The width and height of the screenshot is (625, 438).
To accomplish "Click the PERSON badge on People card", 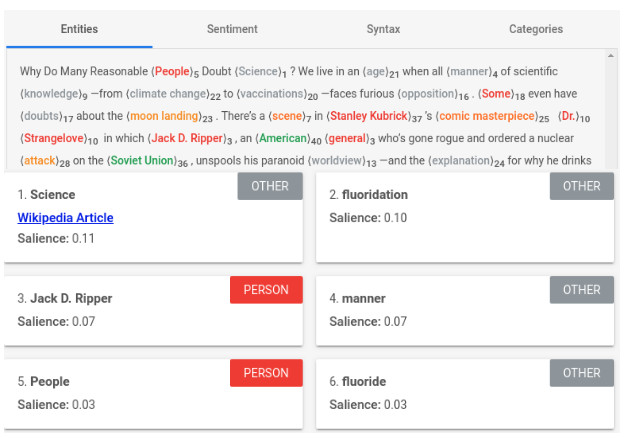I will (266, 373).
